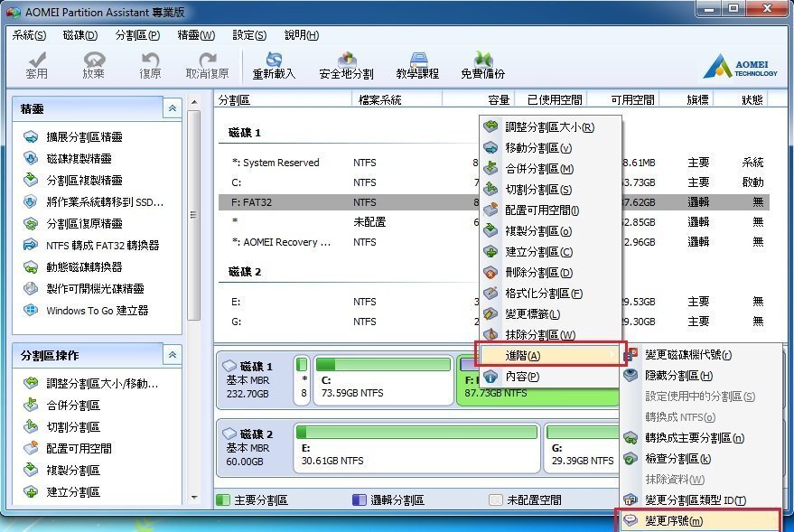Select the System Reserved partition row
The width and height of the screenshot is (794, 532).
coord(494,163)
